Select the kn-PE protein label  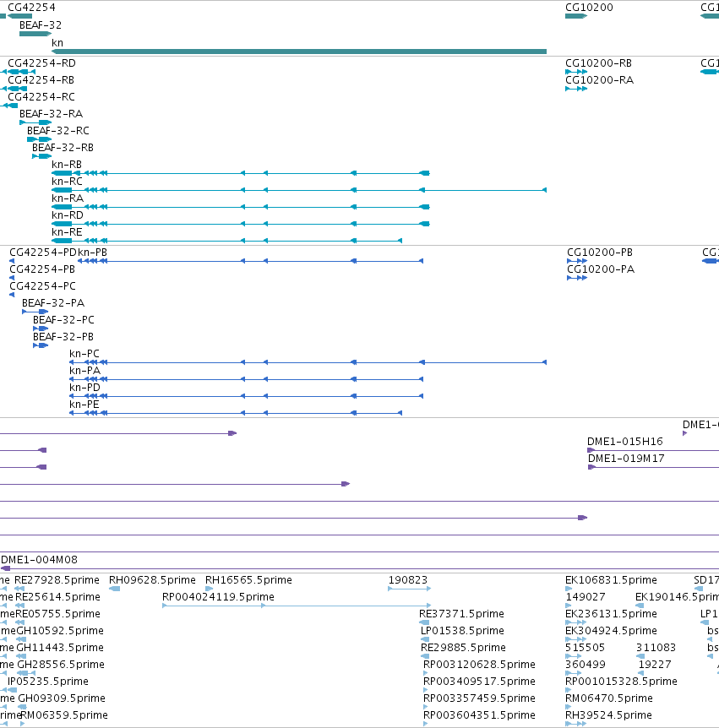[x=84, y=405]
